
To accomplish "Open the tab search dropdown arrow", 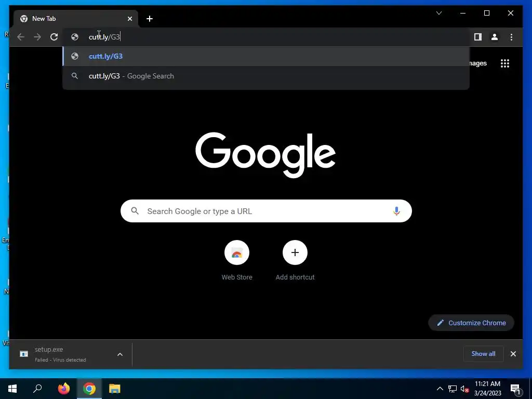I will (x=439, y=13).
